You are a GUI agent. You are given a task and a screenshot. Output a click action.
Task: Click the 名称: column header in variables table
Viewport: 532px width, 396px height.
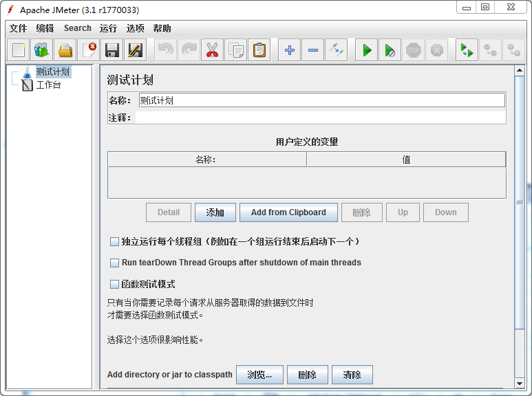[x=207, y=159]
